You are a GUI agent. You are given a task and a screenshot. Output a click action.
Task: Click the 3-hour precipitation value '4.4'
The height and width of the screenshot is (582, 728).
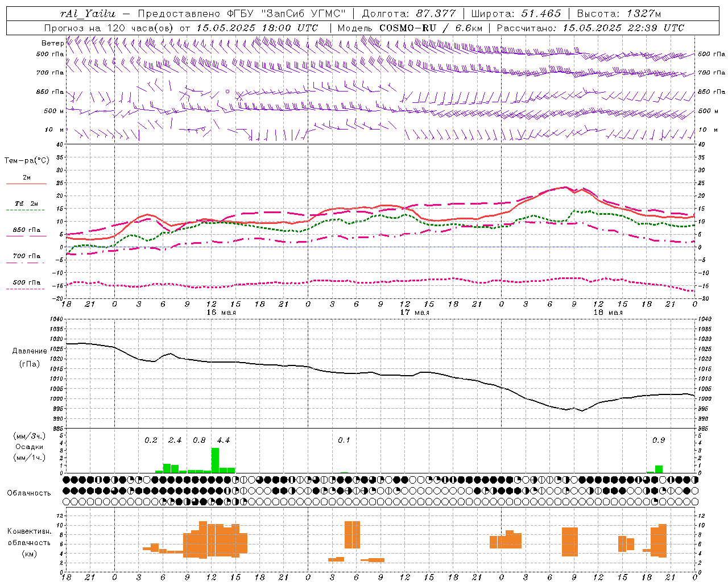click(x=224, y=440)
